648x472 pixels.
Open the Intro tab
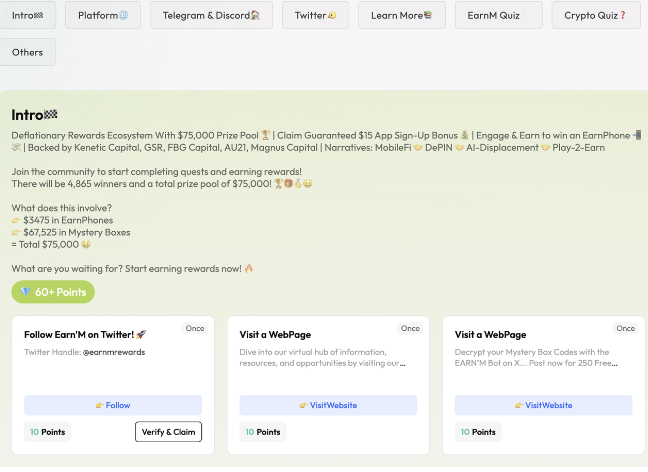(28, 15)
